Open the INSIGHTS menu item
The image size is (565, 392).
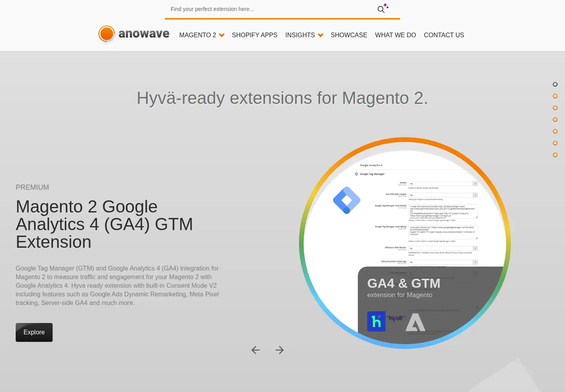300,35
